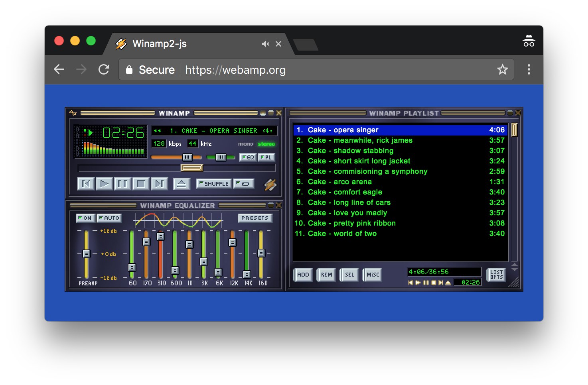Click the playlist mini Previous button
Image resolution: width=588 pixels, height=385 pixels.
[410, 283]
